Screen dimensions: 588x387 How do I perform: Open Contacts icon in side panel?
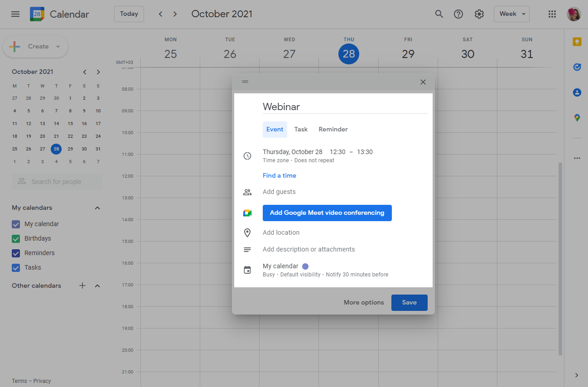click(x=577, y=92)
